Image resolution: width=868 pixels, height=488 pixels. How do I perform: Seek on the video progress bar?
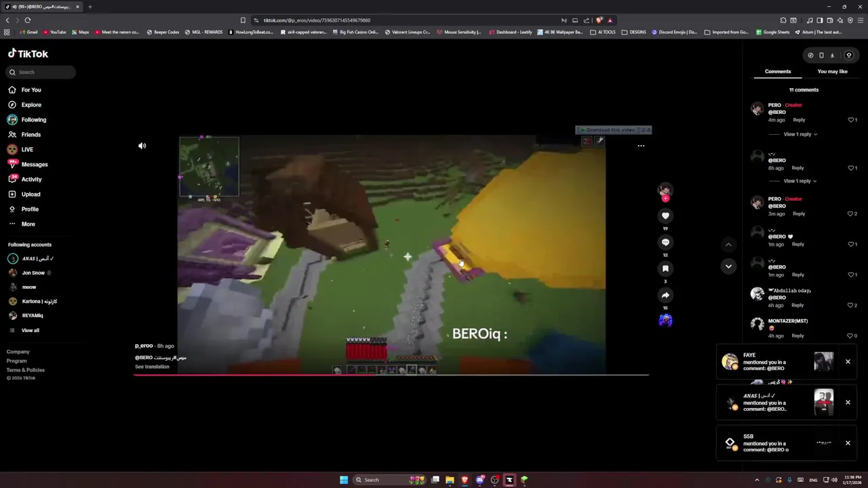coord(391,374)
